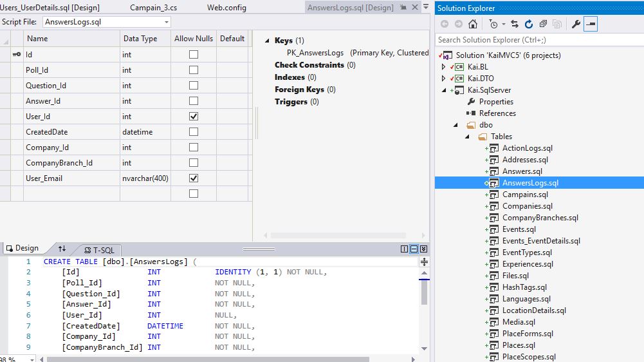
Task: Toggle Allow Nulls for CreatedDate column
Action: tap(194, 131)
